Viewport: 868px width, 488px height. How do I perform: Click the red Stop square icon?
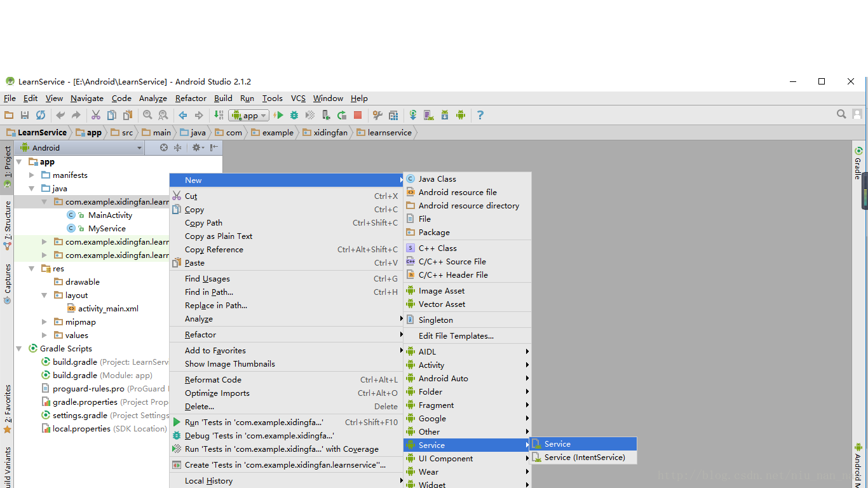click(x=358, y=115)
